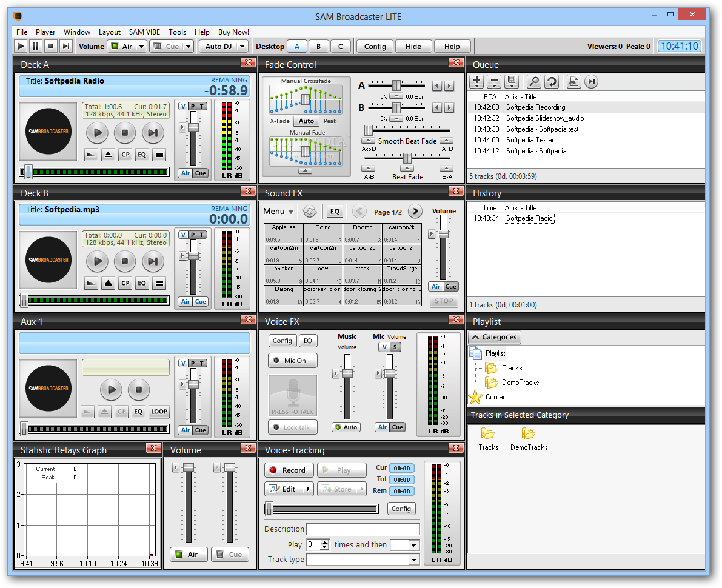The image size is (722, 588).
Task: Click the Queue save icon
Action: 512,82
